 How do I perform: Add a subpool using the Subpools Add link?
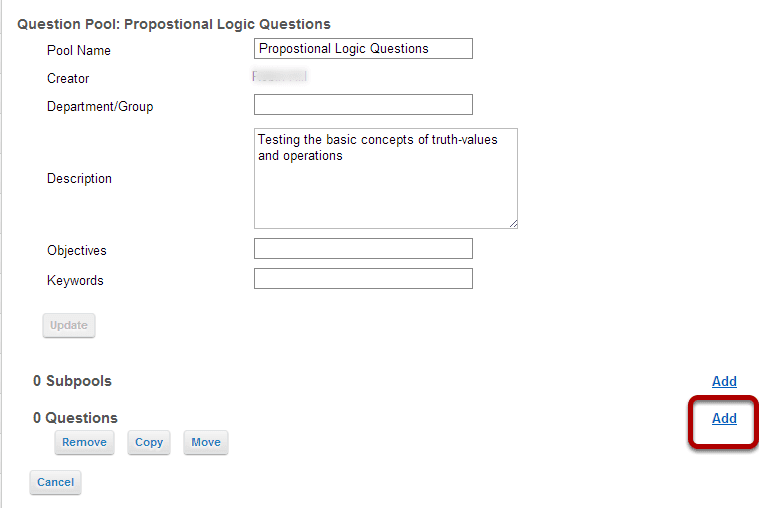click(724, 381)
